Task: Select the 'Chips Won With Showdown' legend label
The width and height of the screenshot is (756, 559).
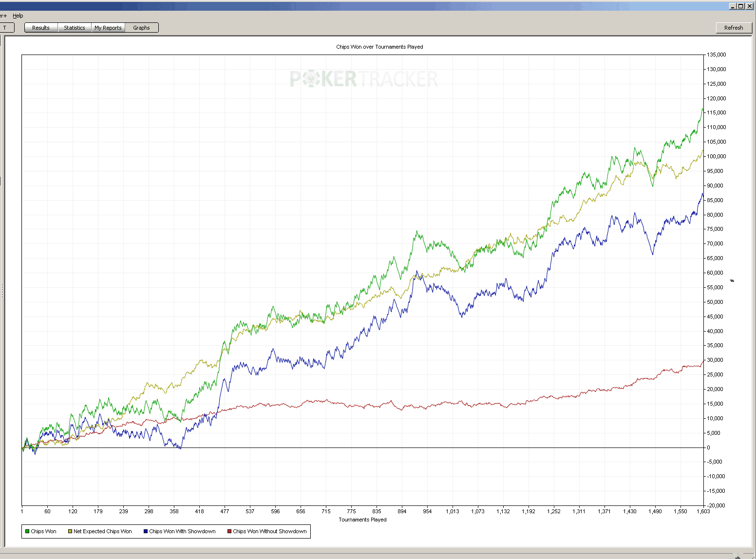Action: [182, 531]
